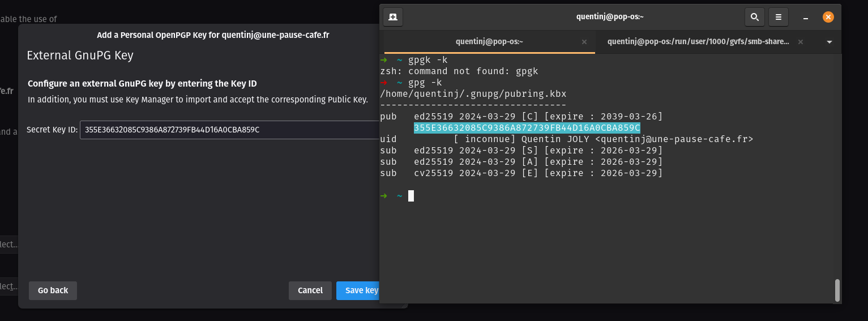
Task: Click the dialog title 'Add a Personal OpenPGP Key'
Action: click(213, 35)
